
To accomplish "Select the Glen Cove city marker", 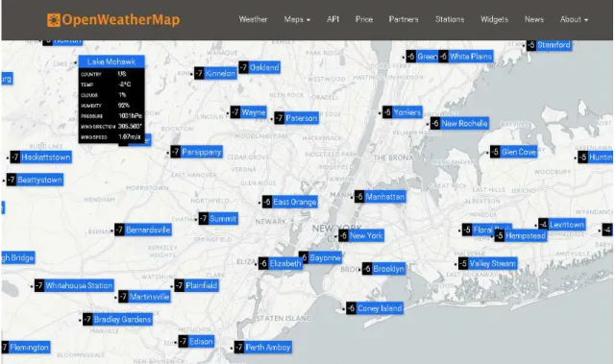I will [x=514, y=152].
